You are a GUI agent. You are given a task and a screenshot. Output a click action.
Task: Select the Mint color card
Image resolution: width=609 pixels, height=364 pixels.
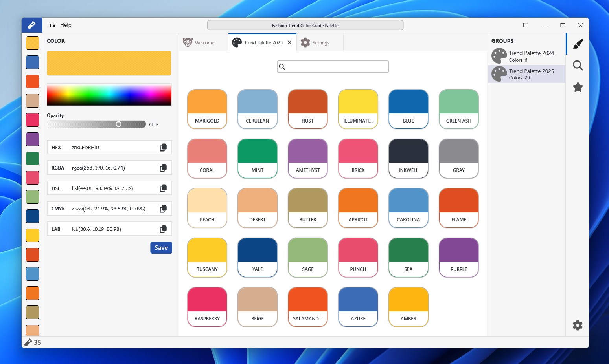[x=258, y=159]
